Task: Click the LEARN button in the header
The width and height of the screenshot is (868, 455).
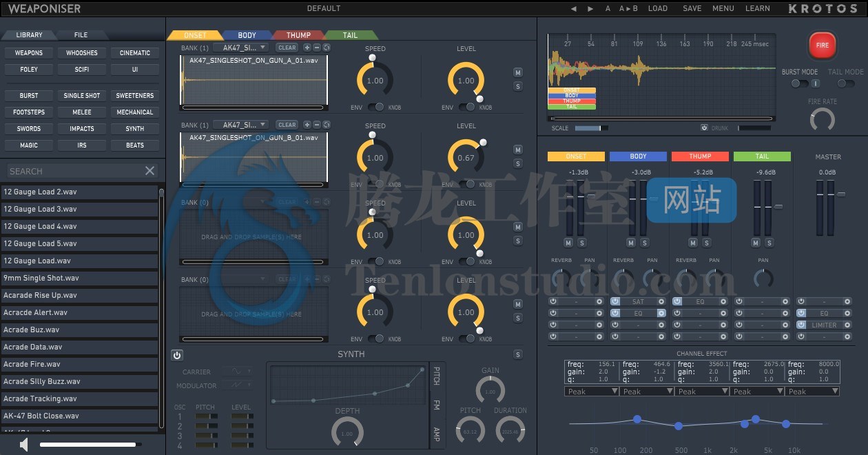Action: tap(758, 9)
